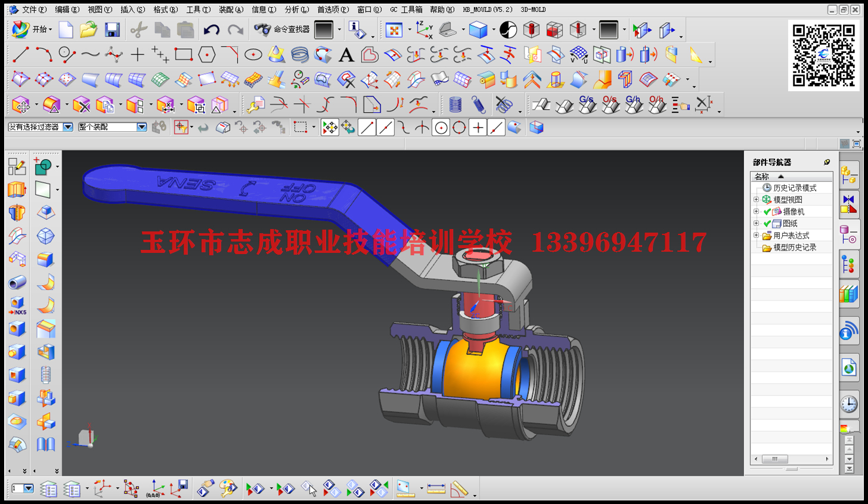Select the compression spring tool
This screenshot has width=868, height=504.
coord(455,105)
